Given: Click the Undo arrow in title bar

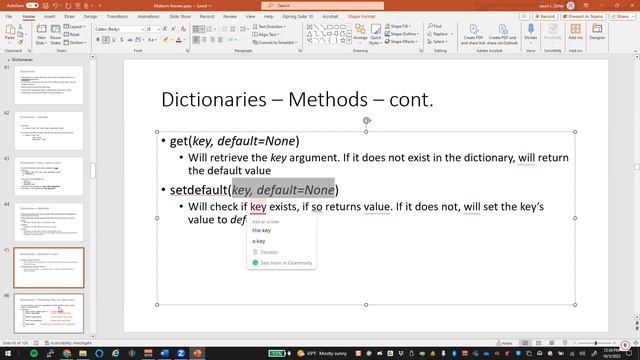Looking at the screenshot, I should click(x=55, y=6).
